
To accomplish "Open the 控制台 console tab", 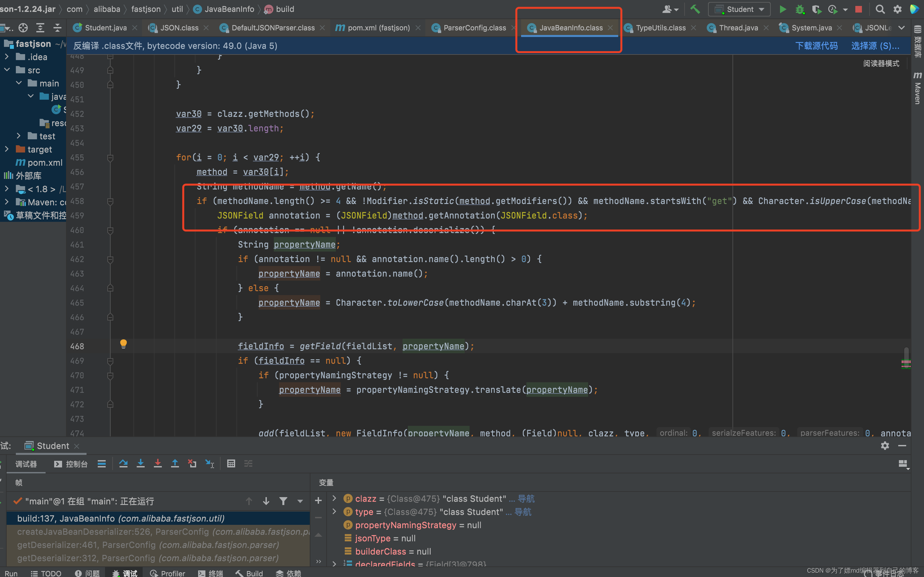I will (71, 464).
